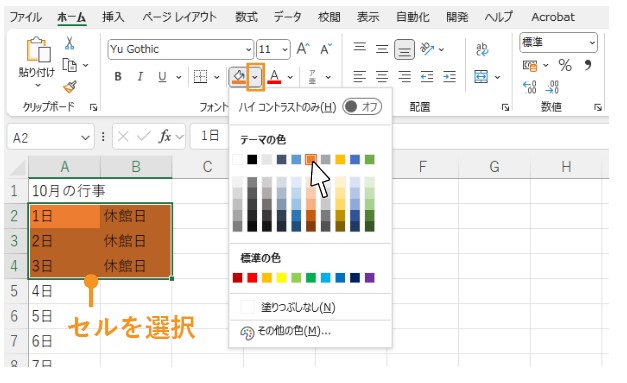Viewport: 627px width, 383px height.
Task: Click the text orientation icon
Action: [x=427, y=49]
